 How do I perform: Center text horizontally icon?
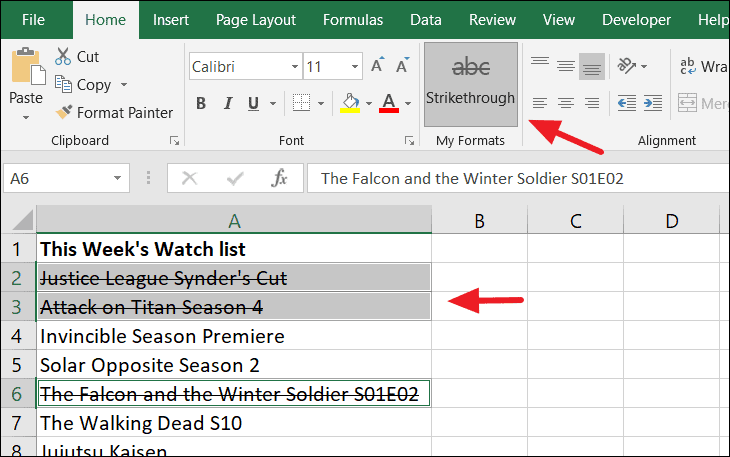point(566,103)
